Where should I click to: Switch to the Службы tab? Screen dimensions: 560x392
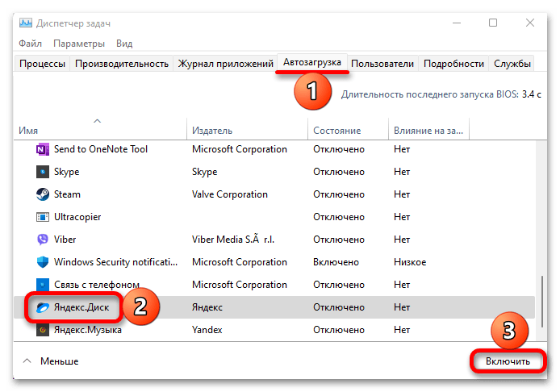point(512,64)
